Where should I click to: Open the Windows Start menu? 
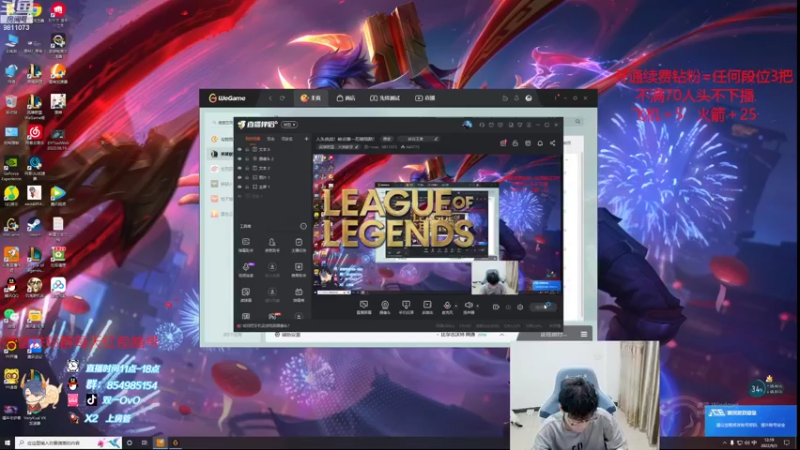pyautogui.click(x=7, y=442)
